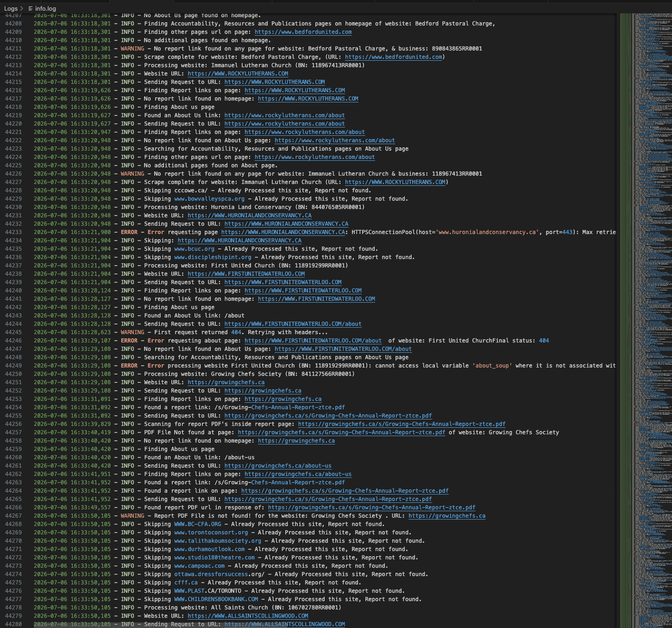Open the growingchefs.ca/about-us link on line 44261
Viewport: 672px width, 628px height.
click(x=278, y=466)
